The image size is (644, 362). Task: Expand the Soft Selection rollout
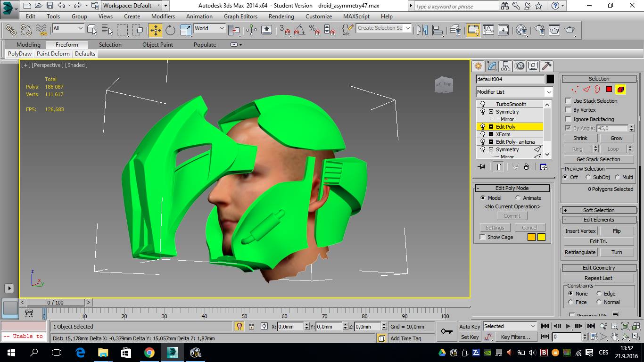[598, 210]
